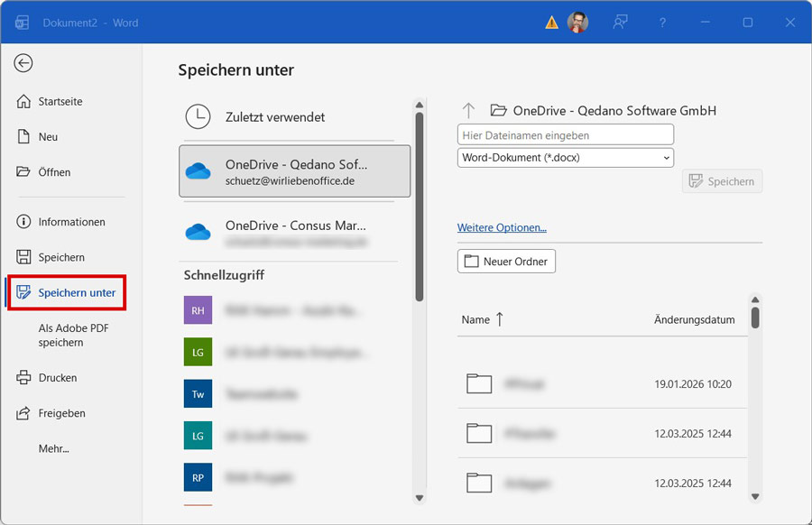Click the date 12.03.2025 12:44 of middle folder
The height and width of the screenshot is (525, 812).
[x=692, y=433]
